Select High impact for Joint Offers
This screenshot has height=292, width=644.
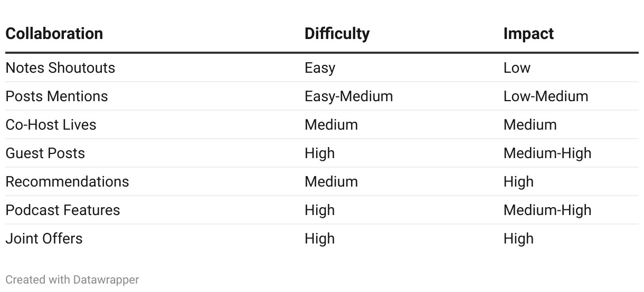point(518,239)
